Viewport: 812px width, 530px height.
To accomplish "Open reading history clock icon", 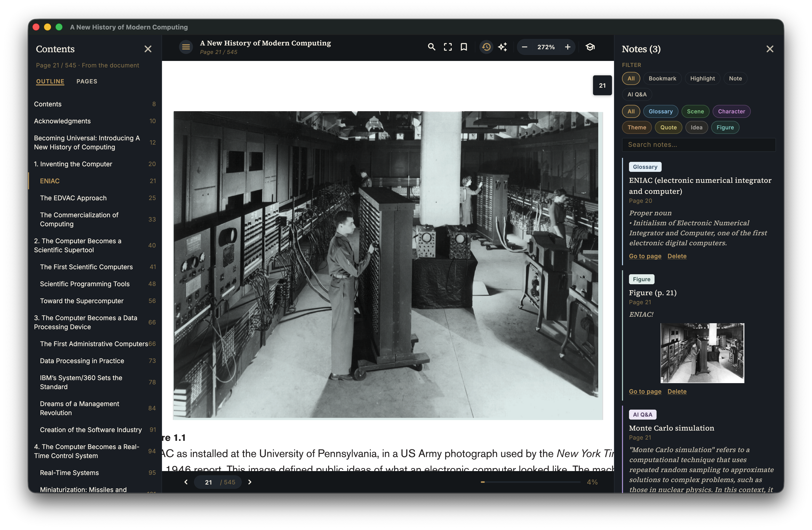I will coord(486,47).
